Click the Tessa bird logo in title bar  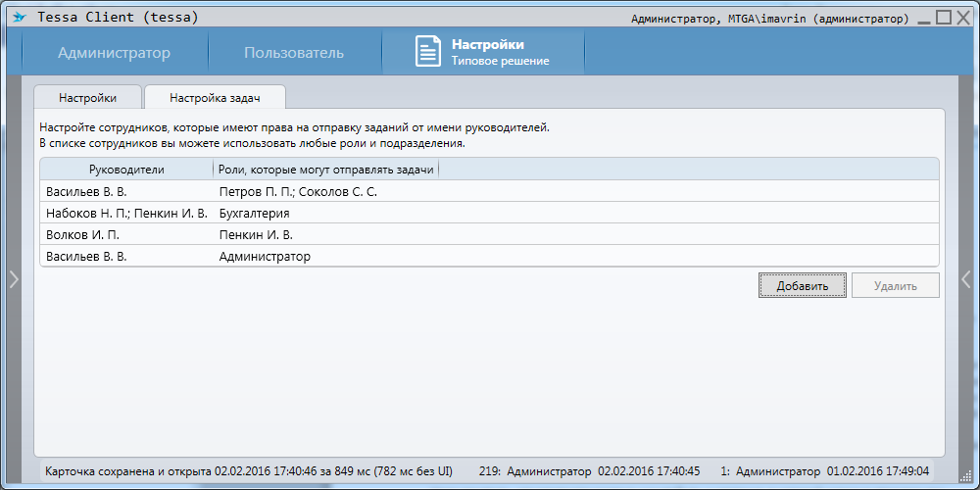coord(20,18)
